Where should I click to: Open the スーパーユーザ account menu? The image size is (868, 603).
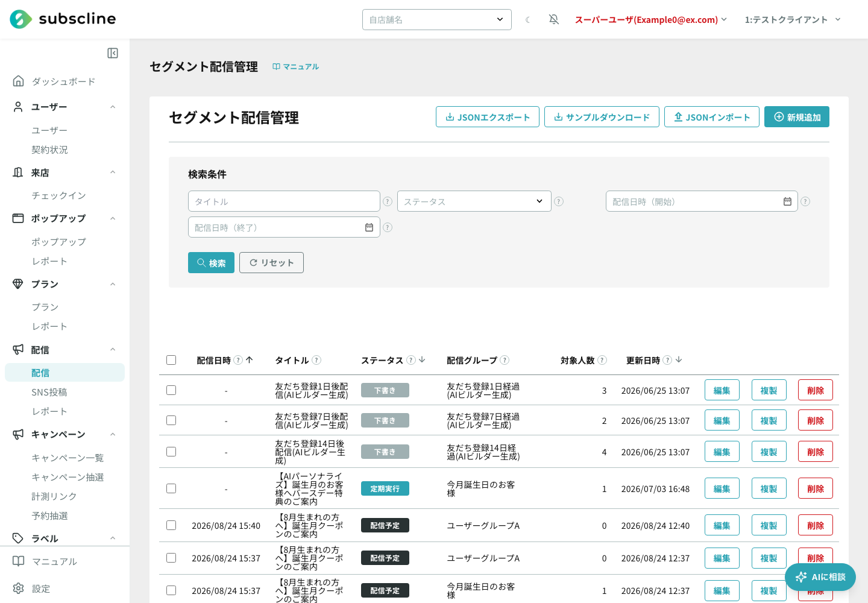[651, 20]
